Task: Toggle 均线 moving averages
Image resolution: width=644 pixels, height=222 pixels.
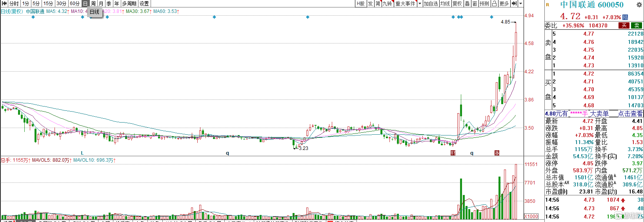Action: [x=445, y=4]
